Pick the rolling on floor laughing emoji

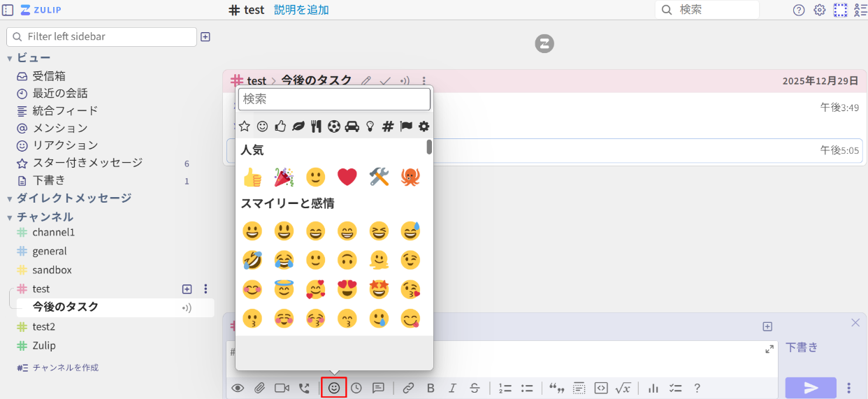click(252, 260)
